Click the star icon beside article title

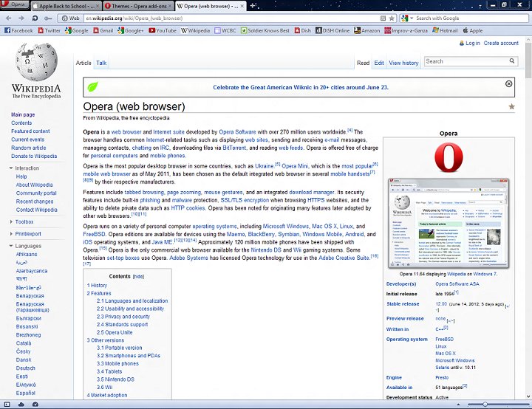click(x=511, y=106)
